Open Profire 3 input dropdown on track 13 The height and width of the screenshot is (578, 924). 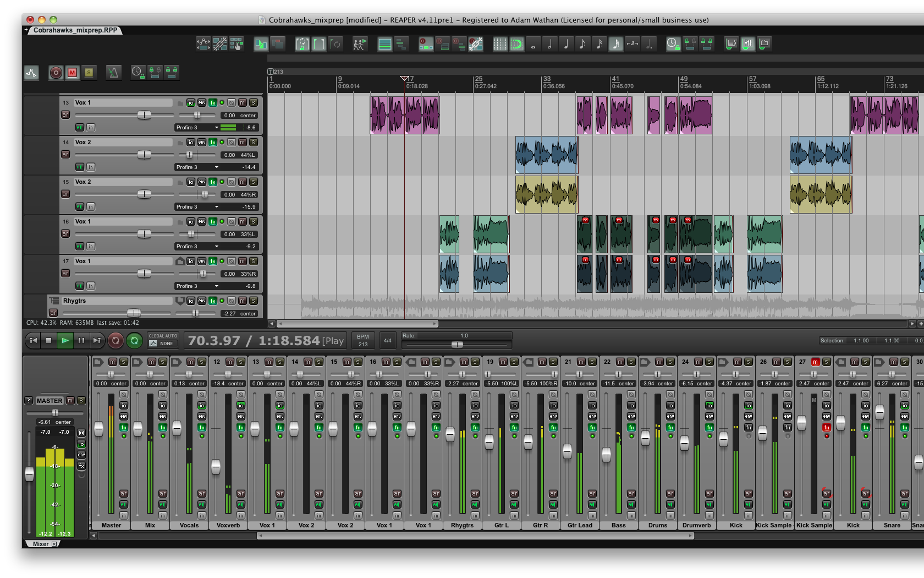click(x=197, y=128)
